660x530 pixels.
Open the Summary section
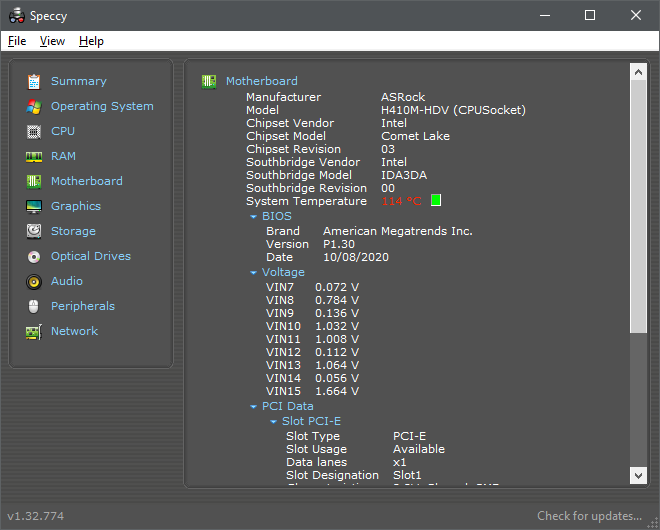79,81
